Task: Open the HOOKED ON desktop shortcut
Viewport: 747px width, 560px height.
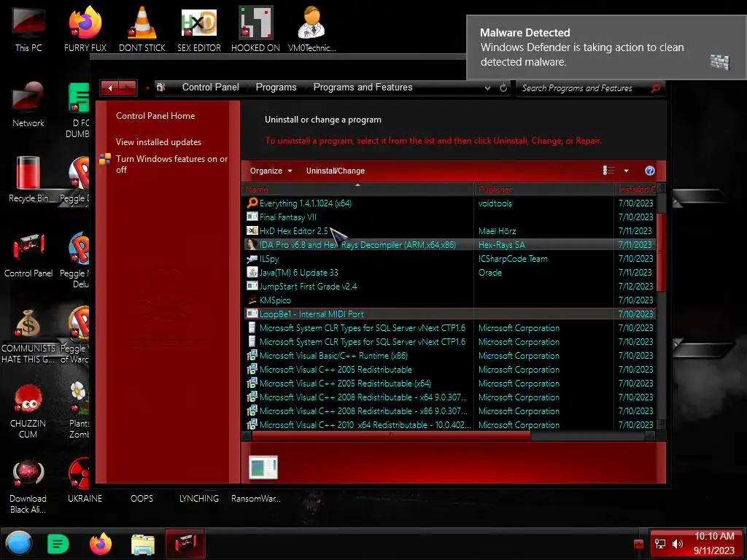Action: pos(255,28)
